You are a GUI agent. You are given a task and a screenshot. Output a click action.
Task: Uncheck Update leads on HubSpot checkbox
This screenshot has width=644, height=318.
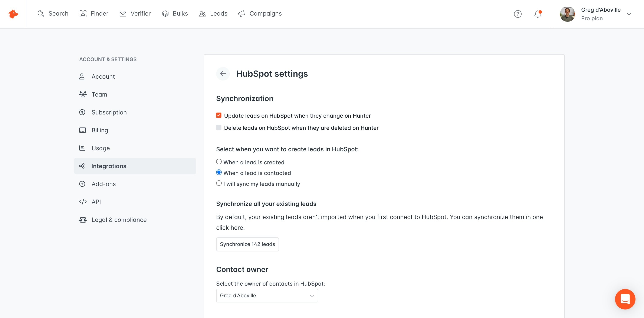[x=219, y=115]
